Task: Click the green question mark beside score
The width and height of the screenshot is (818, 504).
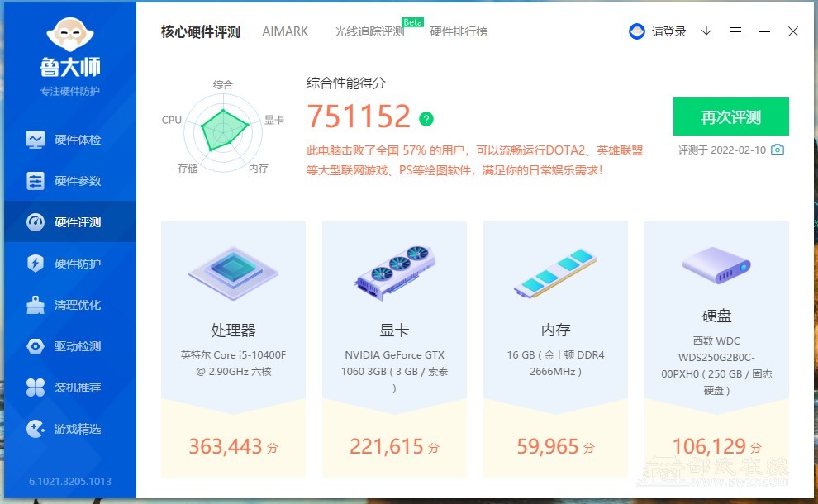Action: [x=426, y=119]
